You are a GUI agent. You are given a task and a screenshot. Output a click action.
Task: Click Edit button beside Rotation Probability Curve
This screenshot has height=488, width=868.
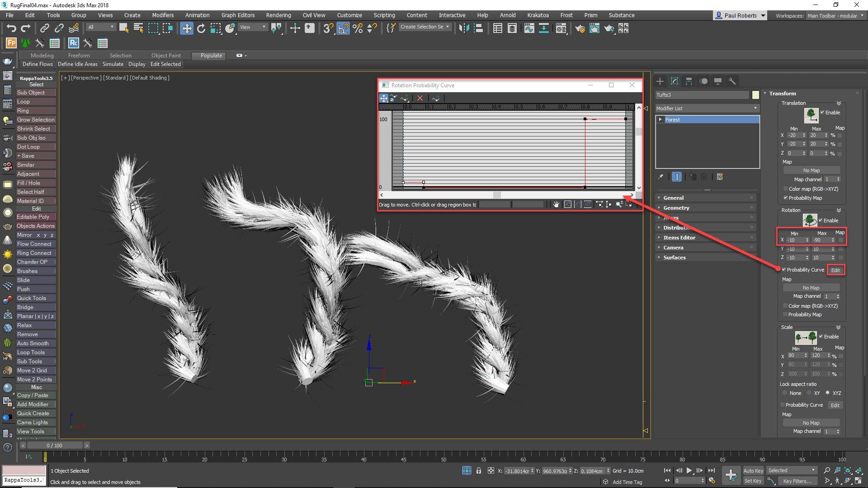coord(835,270)
